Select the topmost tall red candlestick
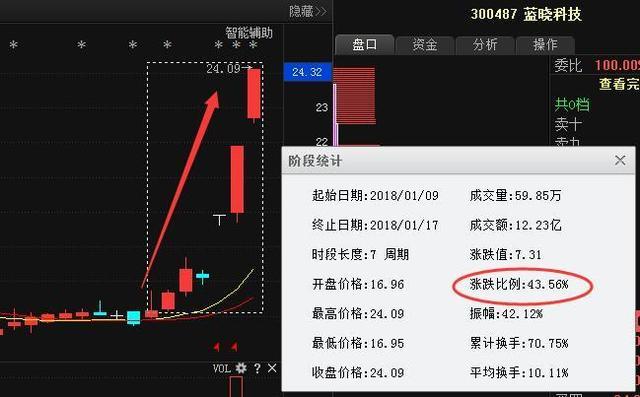 tap(254, 95)
